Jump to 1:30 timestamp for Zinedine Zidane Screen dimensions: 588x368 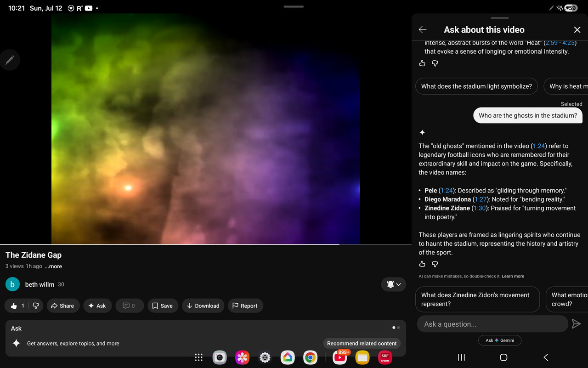480,208
